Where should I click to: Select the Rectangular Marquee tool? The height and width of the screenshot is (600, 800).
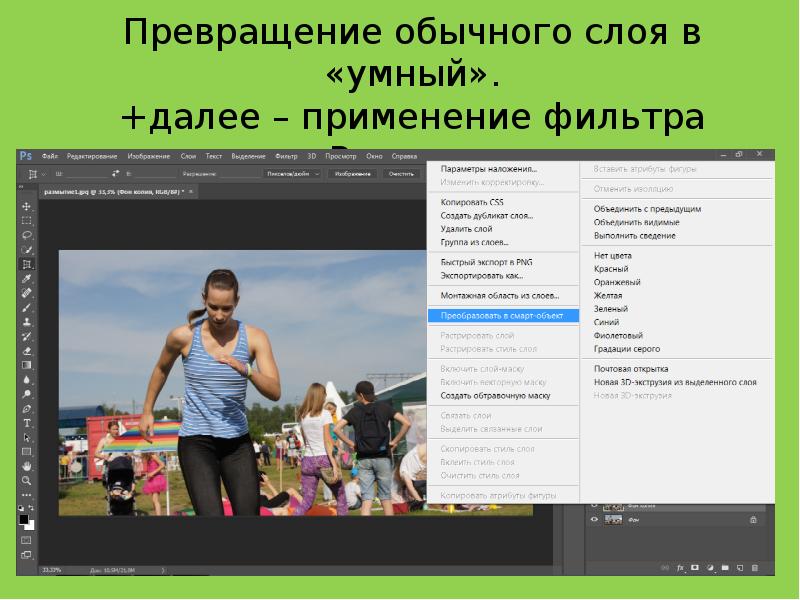[x=26, y=220]
